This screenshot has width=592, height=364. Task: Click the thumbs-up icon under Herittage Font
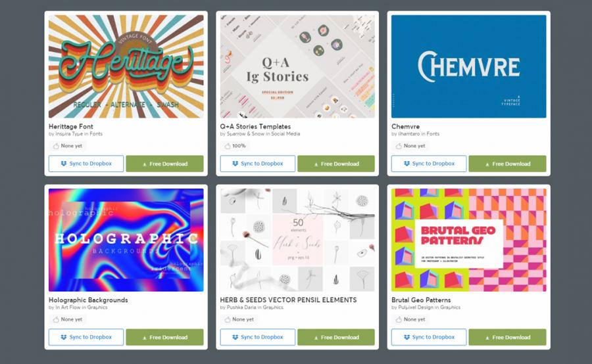point(56,146)
